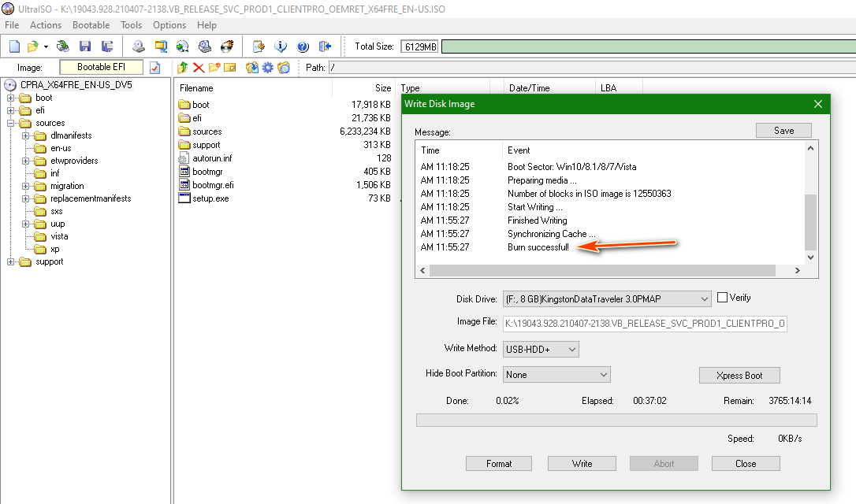Open the Help menu
This screenshot has height=504, width=856.
tap(207, 25)
